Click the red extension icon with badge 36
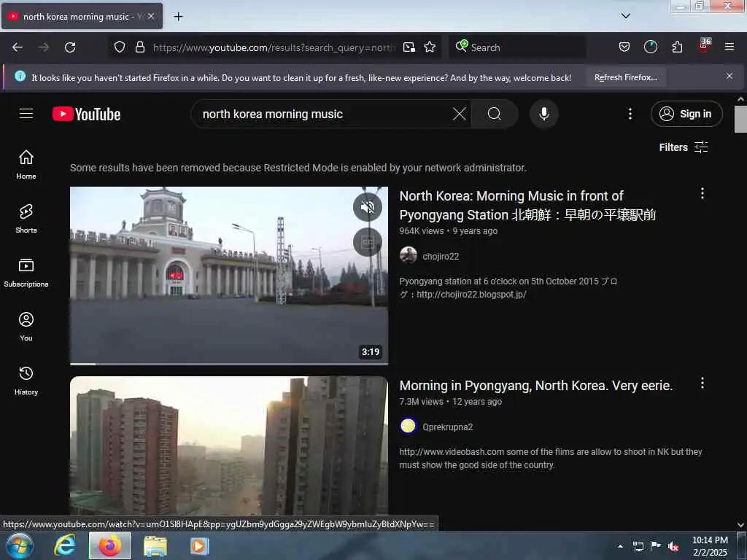 (x=704, y=46)
